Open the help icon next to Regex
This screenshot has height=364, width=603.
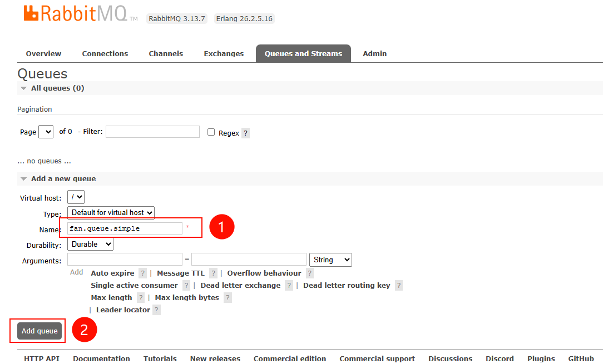[x=245, y=133]
